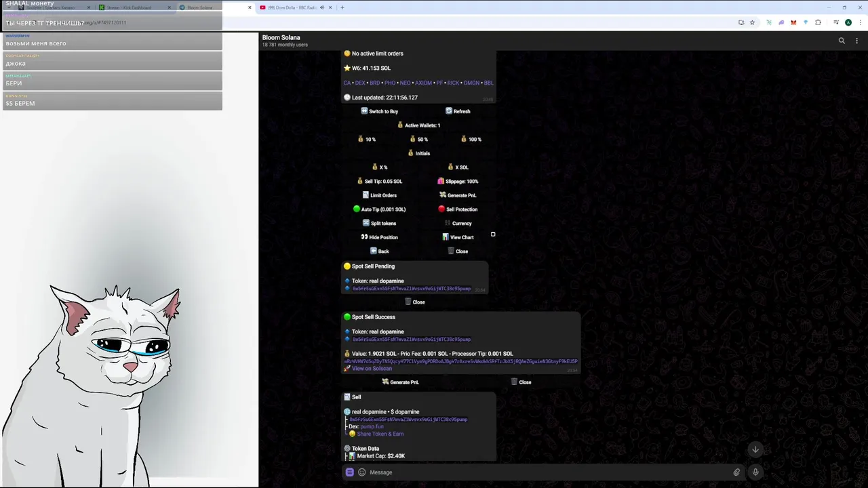Close the Spot Sell Success message
The width and height of the screenshot is (868, 488).
(521, 382)
